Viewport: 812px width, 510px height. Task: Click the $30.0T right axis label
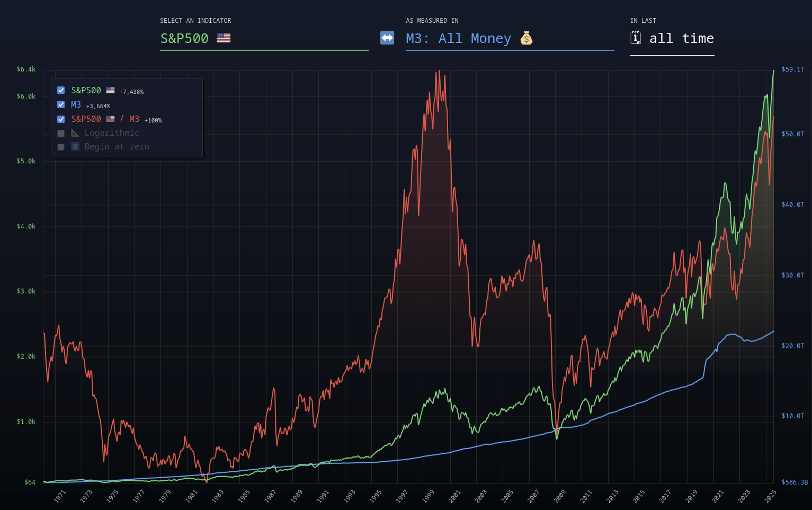pos(793,275)
